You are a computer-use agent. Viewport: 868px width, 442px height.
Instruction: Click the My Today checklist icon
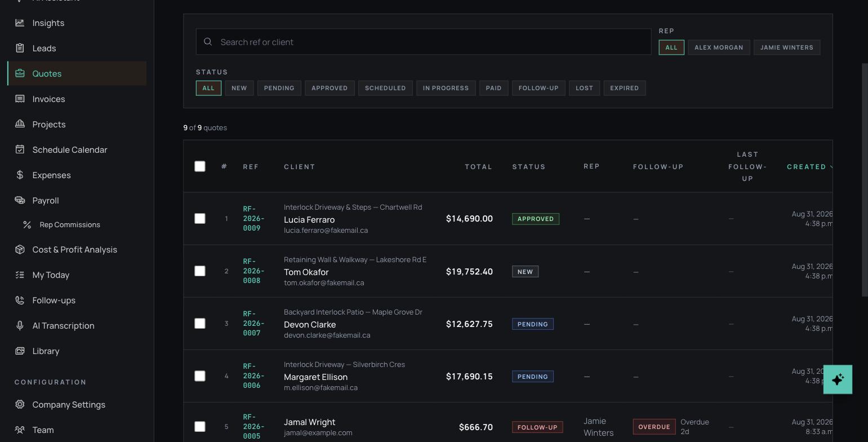coord(20,275)
